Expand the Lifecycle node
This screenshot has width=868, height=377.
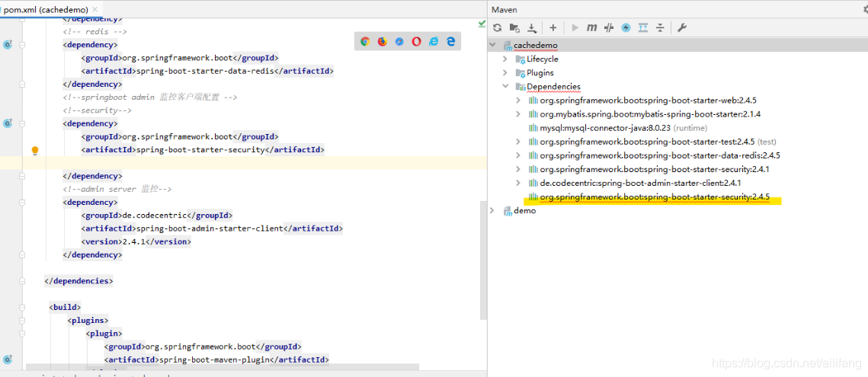click(x=504, y=59)
